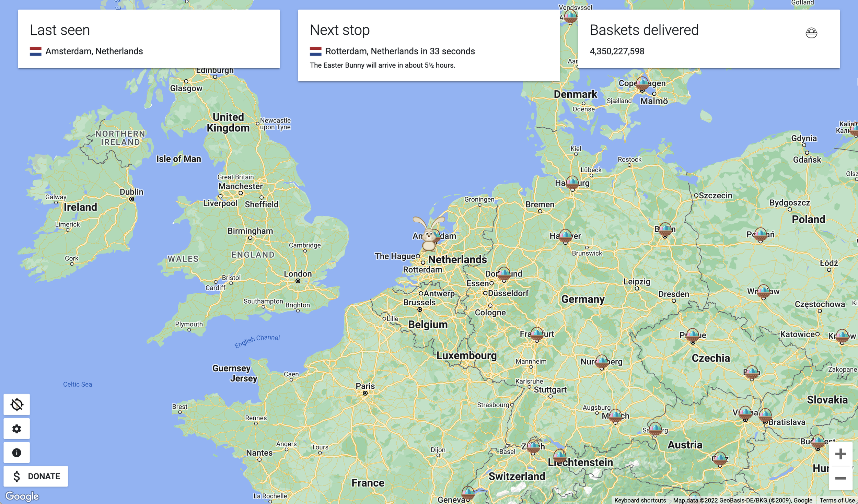
Task: Zoom in with the plus button
Action: [840, 454]
